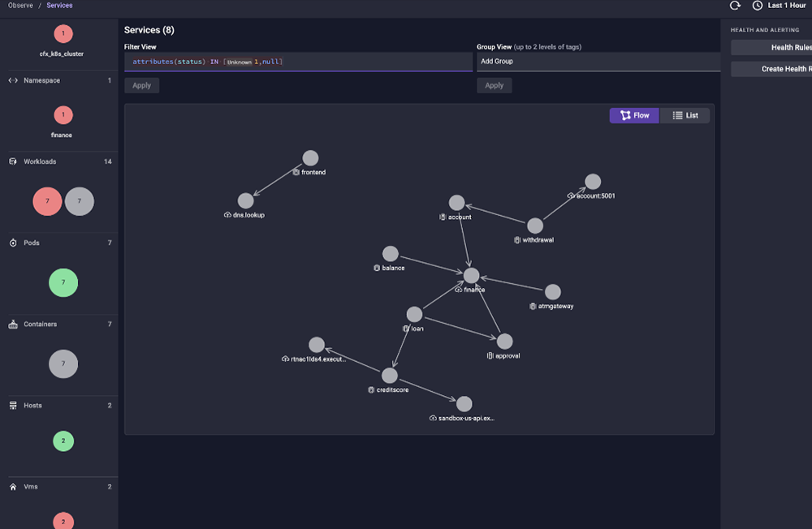This screenshot has height=529, width=812.
Task: Click the Containers label in sidebar
Action: pos(41,324)
